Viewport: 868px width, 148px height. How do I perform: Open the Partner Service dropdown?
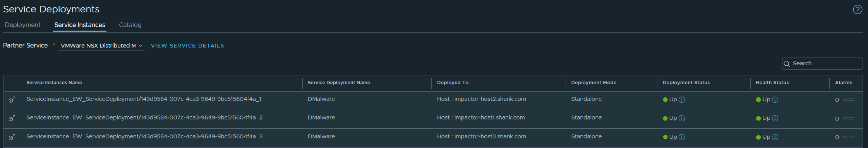pos(101,46)
